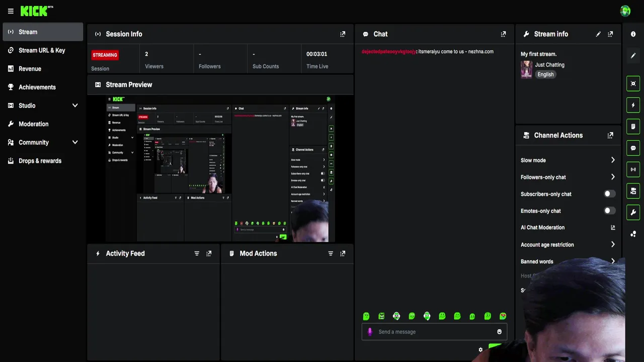
Task: Click the Send a message input field
Action: 434,332
